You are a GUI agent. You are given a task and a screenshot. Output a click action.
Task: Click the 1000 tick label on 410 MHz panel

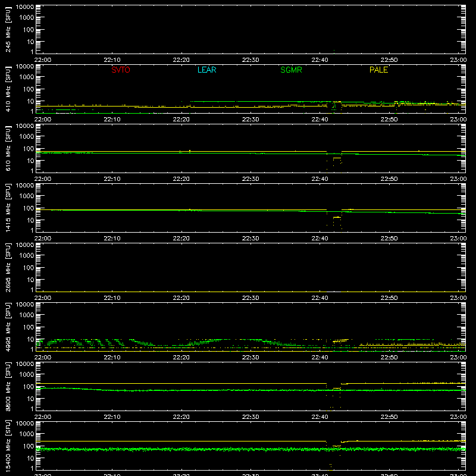27,77
